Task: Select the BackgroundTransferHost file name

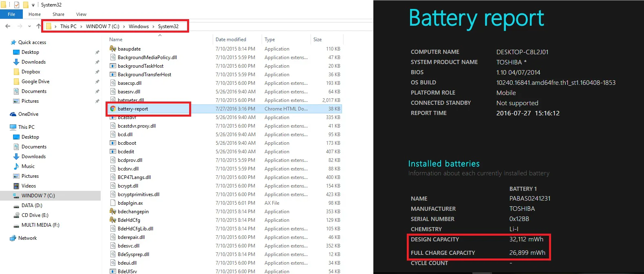Action: pyautogui.click(x=144, y=75)
